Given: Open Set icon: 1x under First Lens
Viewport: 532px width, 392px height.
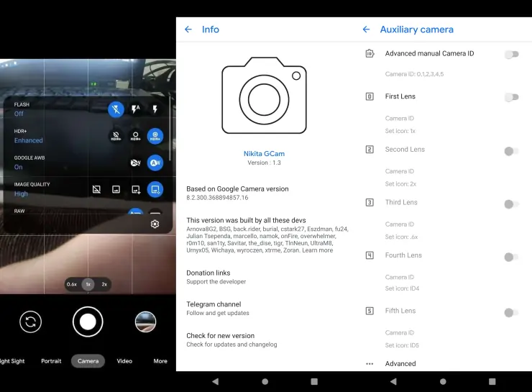Looking at the screenshot, I should click(x=400, y=131).
